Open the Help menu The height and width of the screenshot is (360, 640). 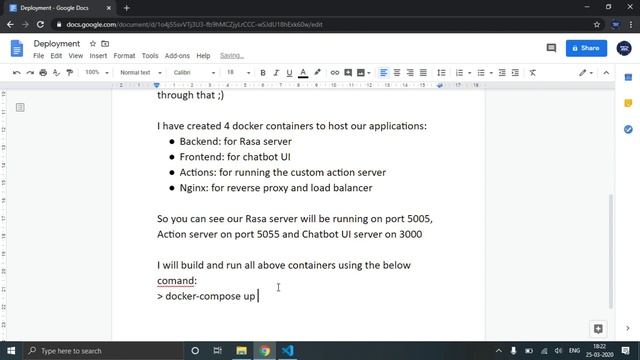tap(203, 56)
